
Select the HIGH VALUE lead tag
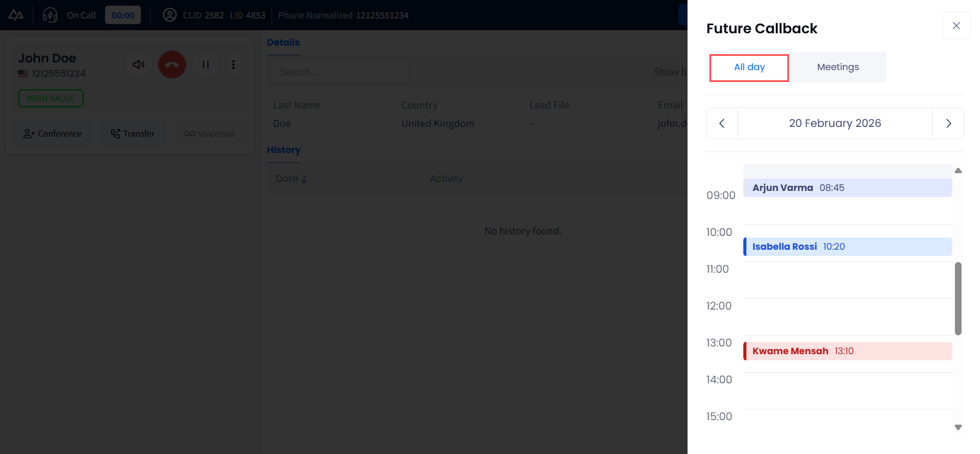tap(51, 98)
